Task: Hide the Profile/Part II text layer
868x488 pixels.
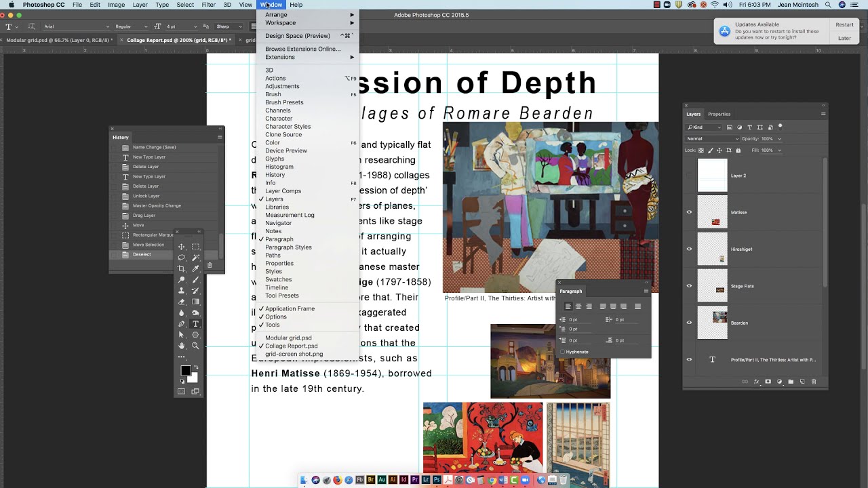Action: click(689, 359)
